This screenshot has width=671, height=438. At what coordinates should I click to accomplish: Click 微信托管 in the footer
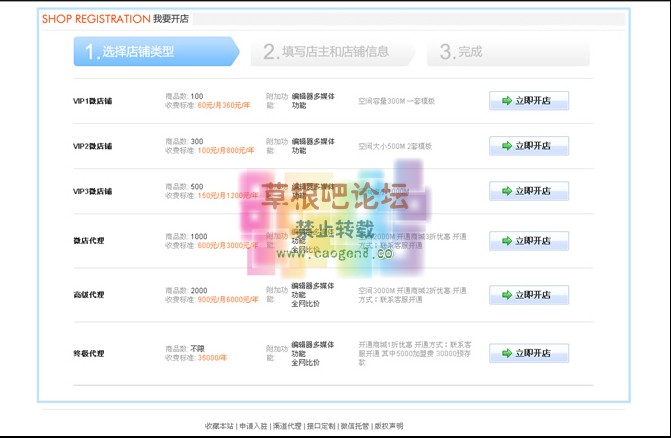(355, 426)
